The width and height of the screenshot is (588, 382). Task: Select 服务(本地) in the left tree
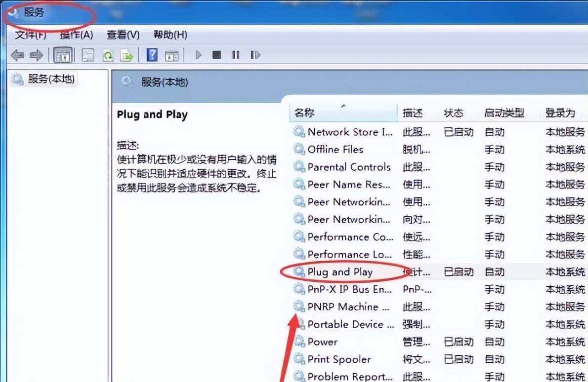[51, 79]
